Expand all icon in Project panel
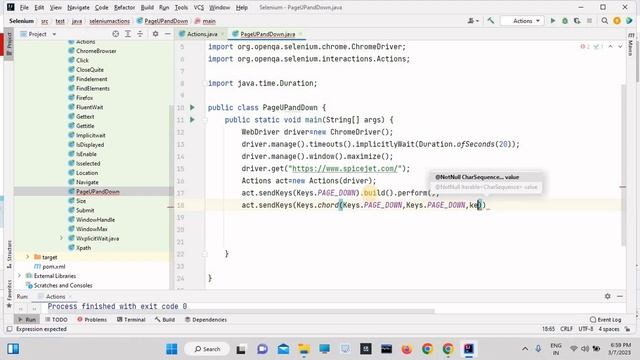Screen dimensions: 640x360 (128, 34)
